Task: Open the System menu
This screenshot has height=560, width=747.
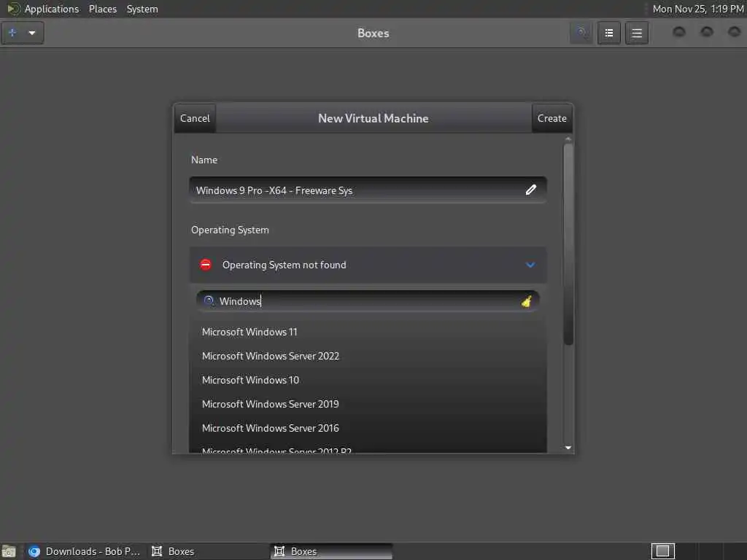Action: pyautogui.click(x=142, y=9)
